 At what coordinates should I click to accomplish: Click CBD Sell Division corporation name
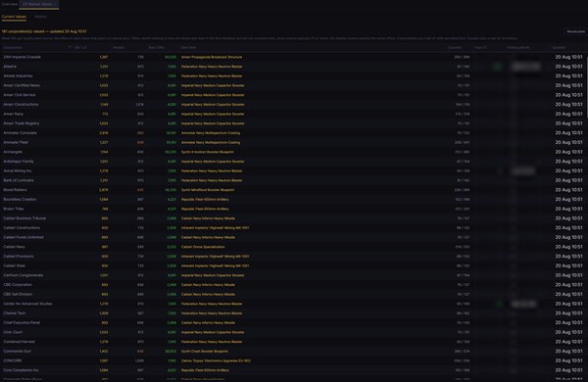click(18, 294)
